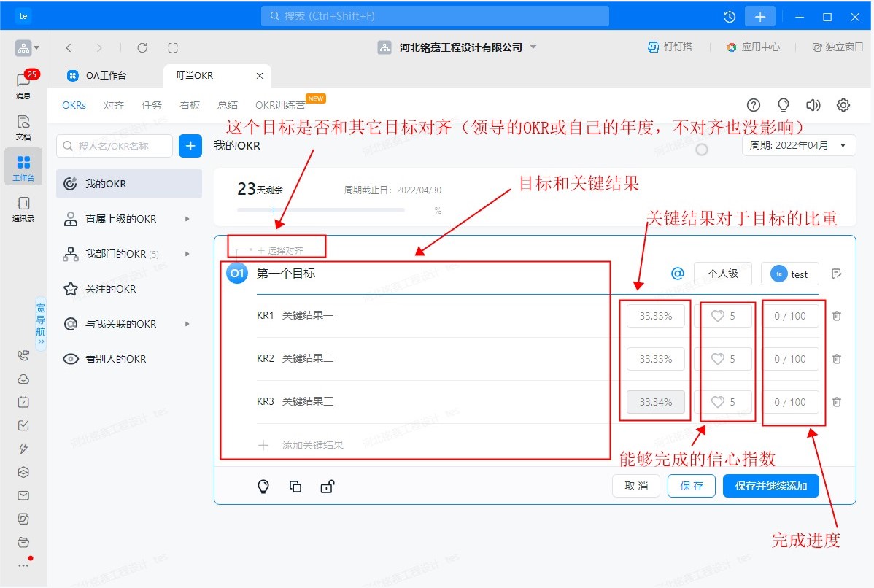Open the note icon next to test
The image size is (874, 588).
pyautogui.click(x=837, y=274)
